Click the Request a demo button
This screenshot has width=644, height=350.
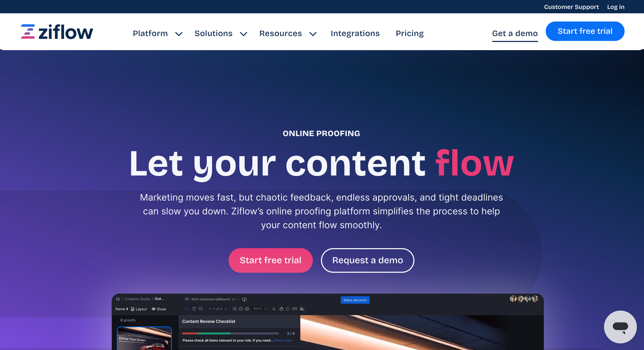click(367, 260)
